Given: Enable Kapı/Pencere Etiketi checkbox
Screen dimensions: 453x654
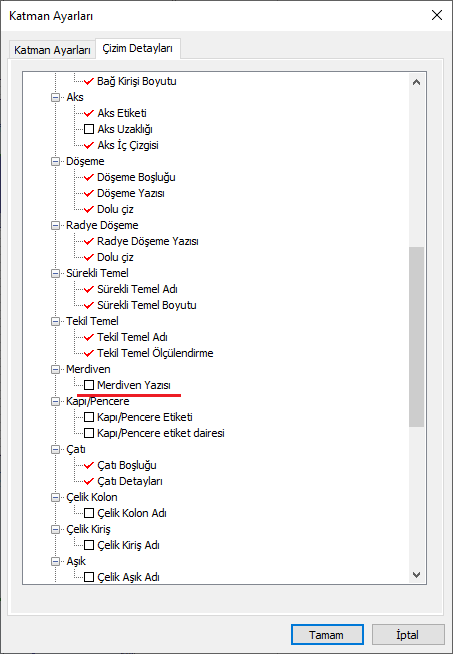Looking at the screenshot, I should coord(89,417).
